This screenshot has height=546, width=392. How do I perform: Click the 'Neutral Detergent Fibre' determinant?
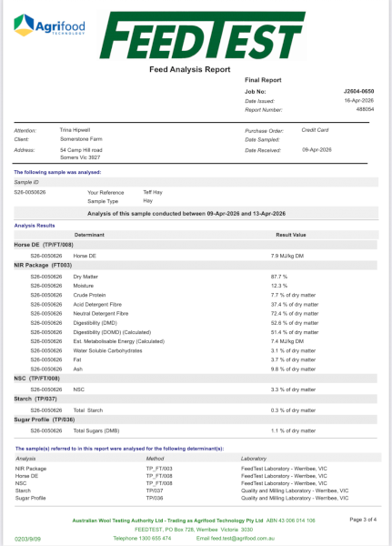point(101,313)
